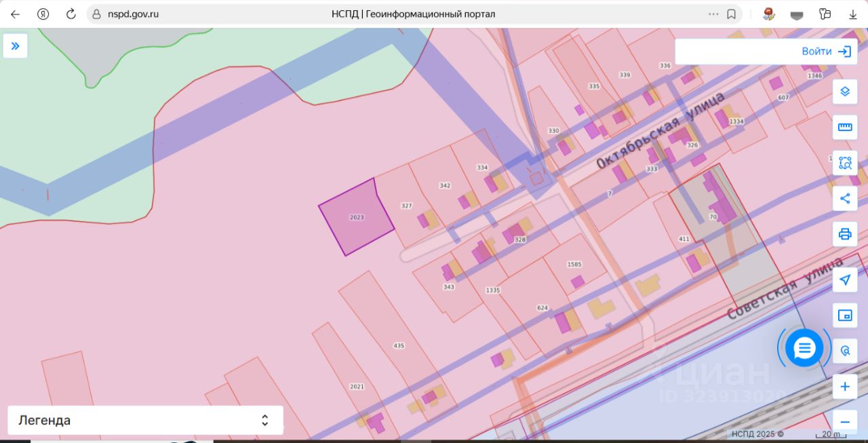The height and width of the screenshot is (443, 868).
Task: Click parcel number 624 on map
Action: [542, 307]
